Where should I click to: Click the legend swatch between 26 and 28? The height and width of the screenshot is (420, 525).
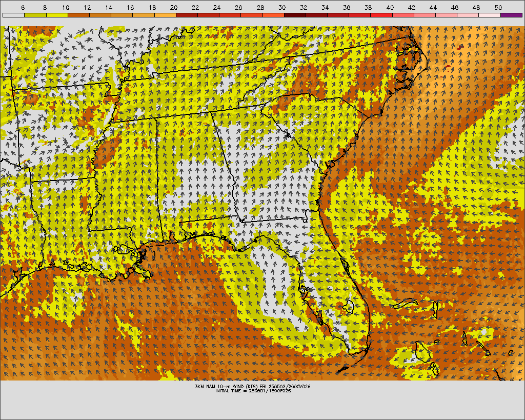pos(252,15)
